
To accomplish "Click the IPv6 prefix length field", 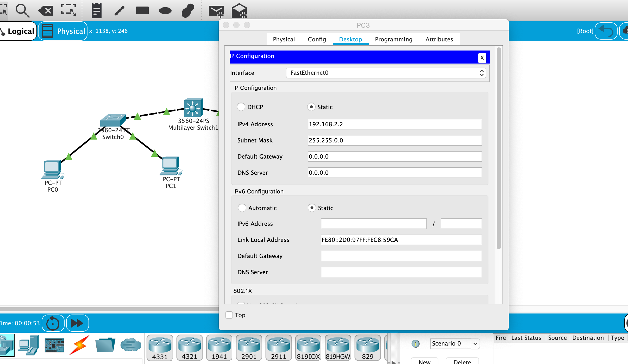I will click(461, 224).
